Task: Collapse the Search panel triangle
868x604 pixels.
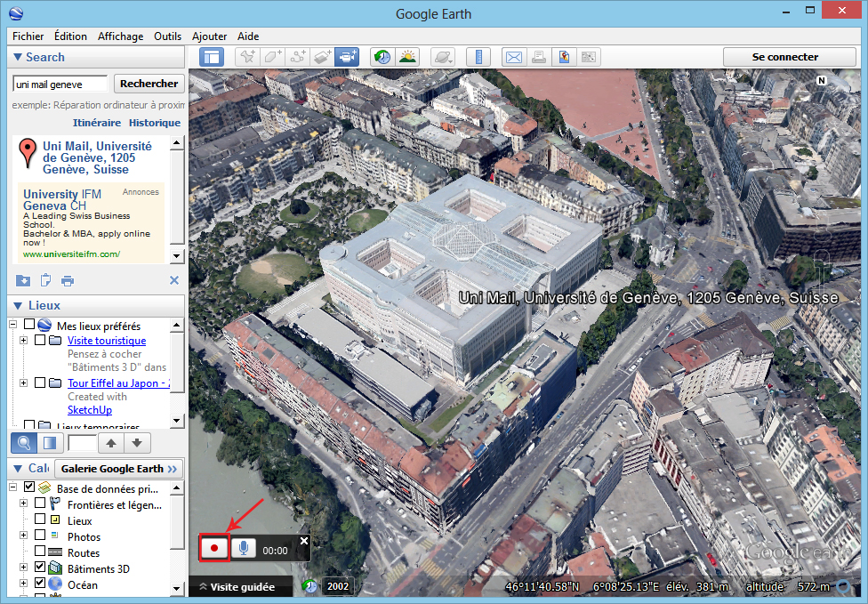Action: click(18, 57)
